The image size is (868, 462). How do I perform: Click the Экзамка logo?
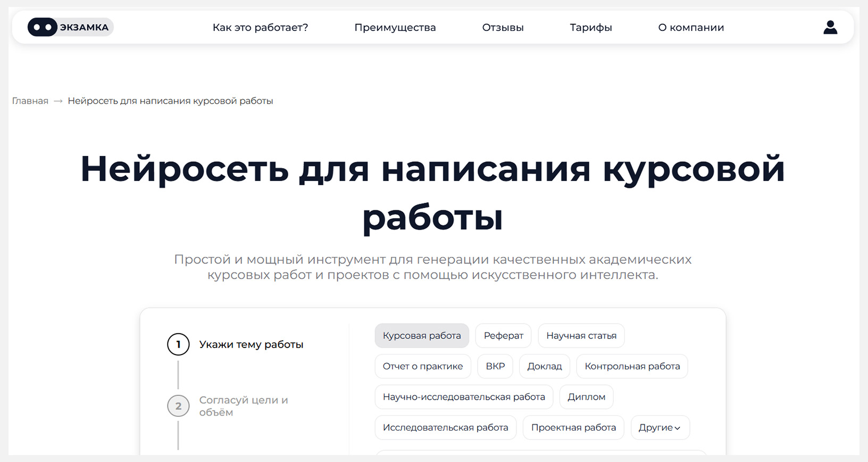tap(71, 27)
